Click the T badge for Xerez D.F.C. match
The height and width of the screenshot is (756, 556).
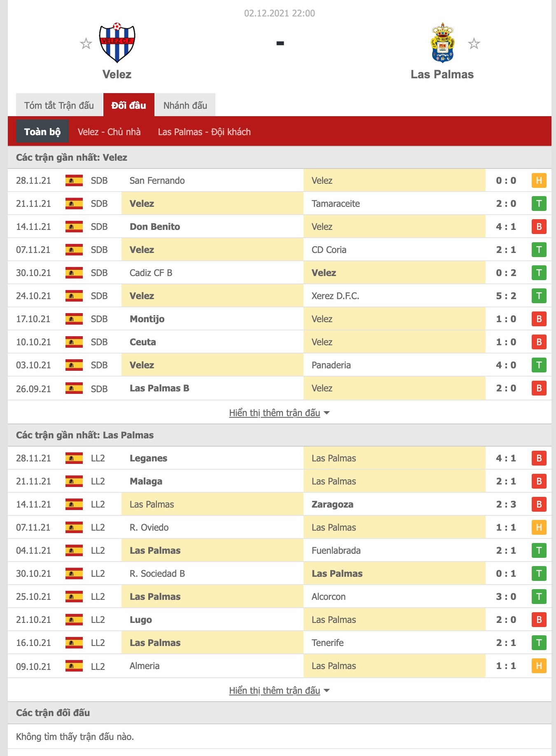tap(539, 296)
